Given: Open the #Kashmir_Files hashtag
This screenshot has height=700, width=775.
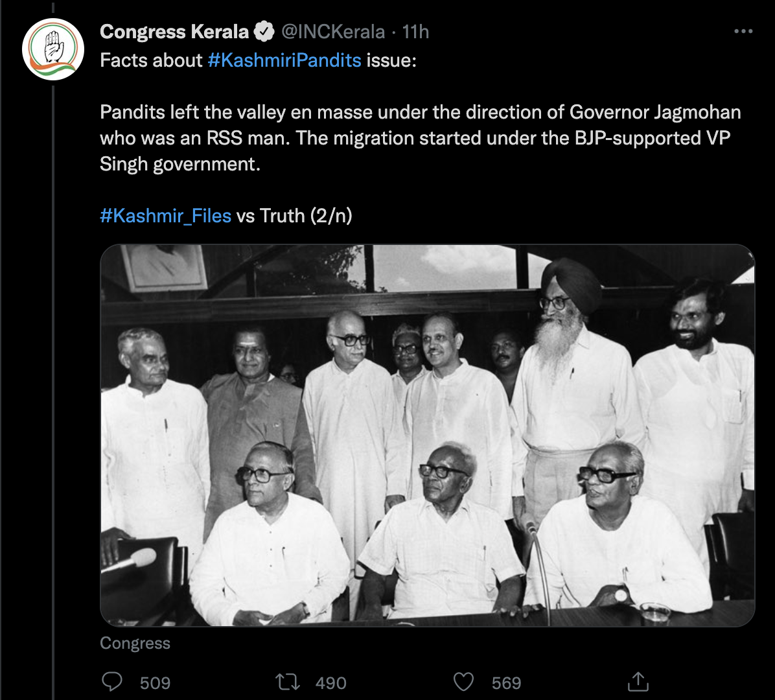Looking at the screenshot, I should click(165, 216).
